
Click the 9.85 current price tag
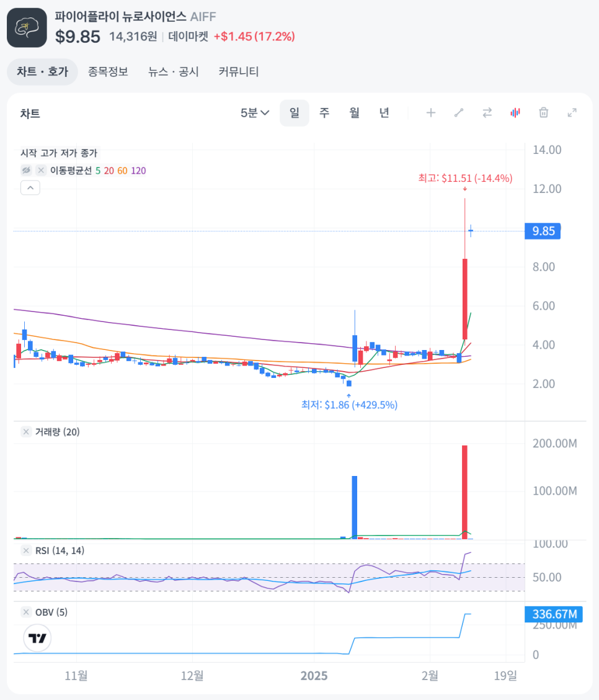(x=543, y=231)
